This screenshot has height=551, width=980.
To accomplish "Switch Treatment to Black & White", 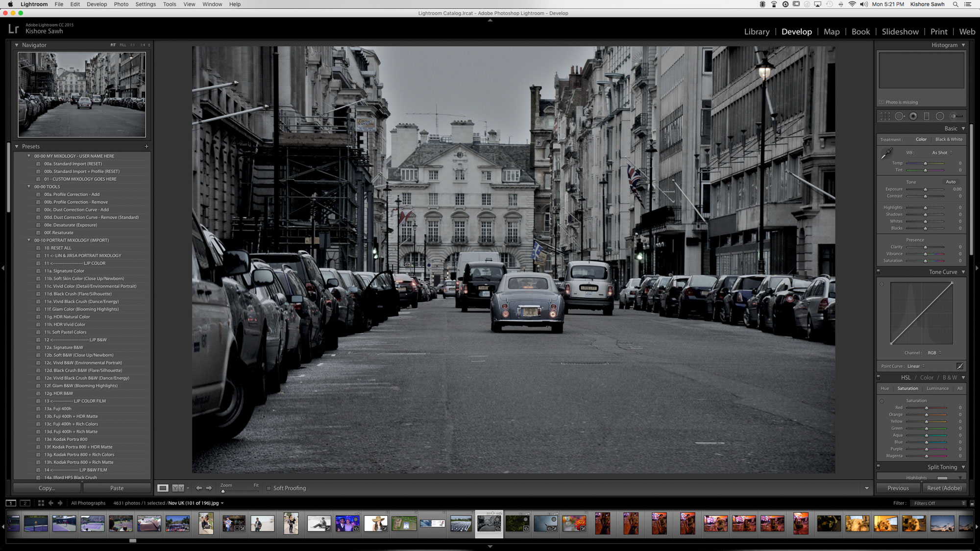I will 949,139.
